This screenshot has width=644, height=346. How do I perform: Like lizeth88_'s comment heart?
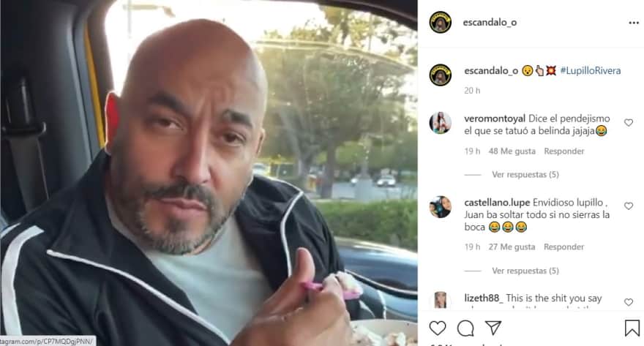(x=629, y=302)
